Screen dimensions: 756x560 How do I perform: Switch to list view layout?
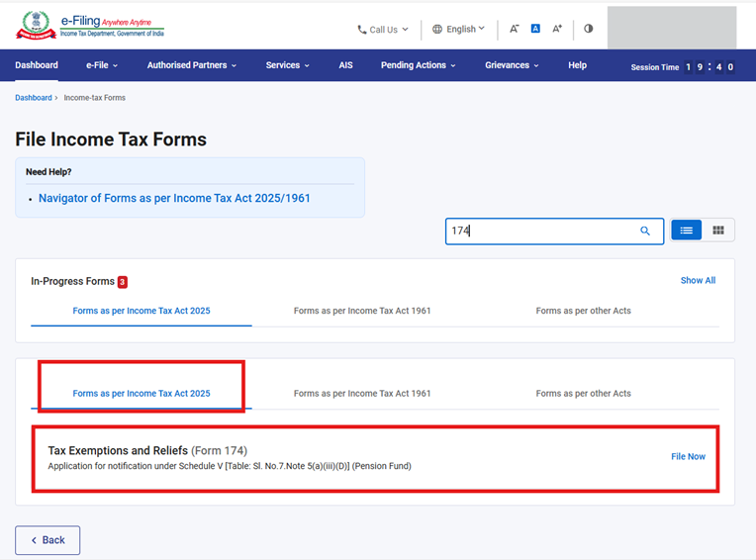pos(686,231)
